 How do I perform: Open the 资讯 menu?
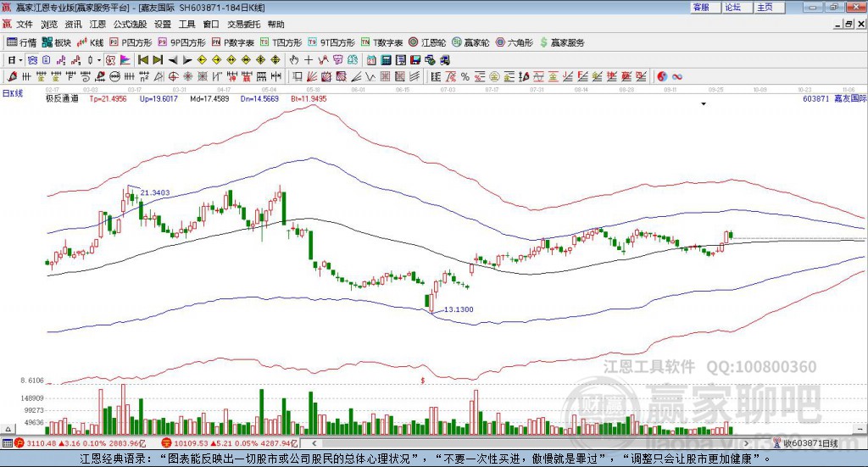73,25
